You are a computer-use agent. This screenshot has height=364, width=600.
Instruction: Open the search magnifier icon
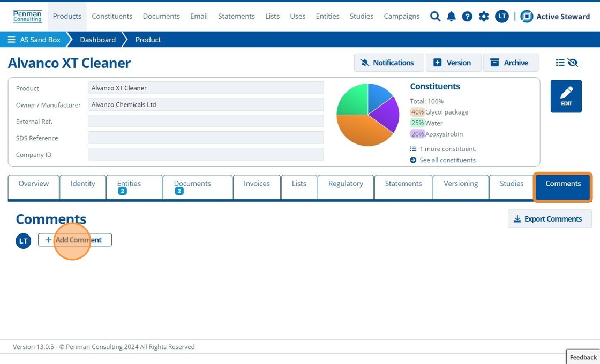(435, 17)
